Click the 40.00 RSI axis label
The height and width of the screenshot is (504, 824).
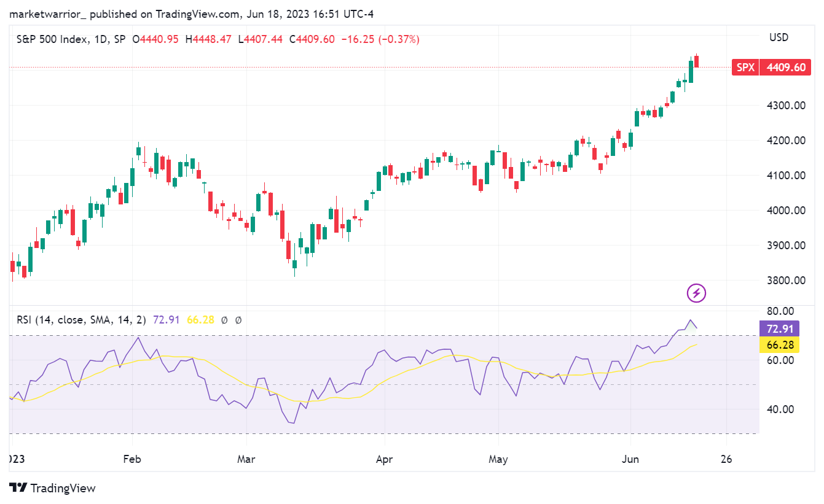click(780, 409)
